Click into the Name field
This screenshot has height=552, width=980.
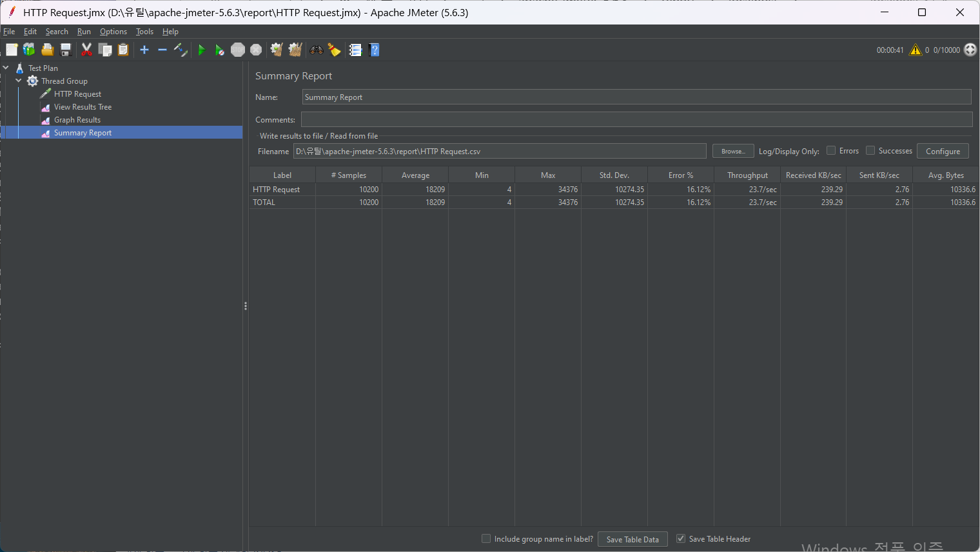click(636, 97)
